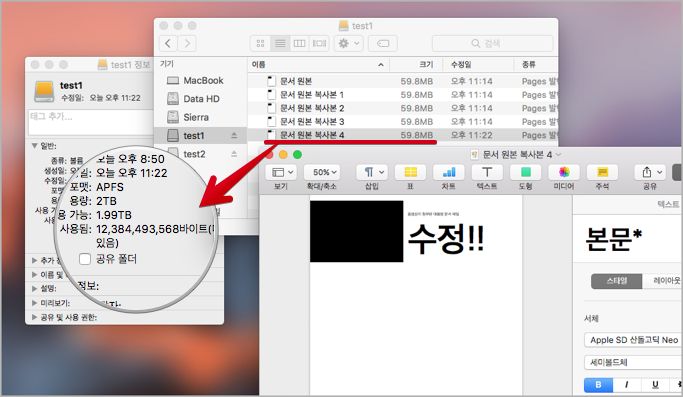Select file 문서 원본 복사본 3
This screenshot has height=397, width=683.
pos(403,122)
